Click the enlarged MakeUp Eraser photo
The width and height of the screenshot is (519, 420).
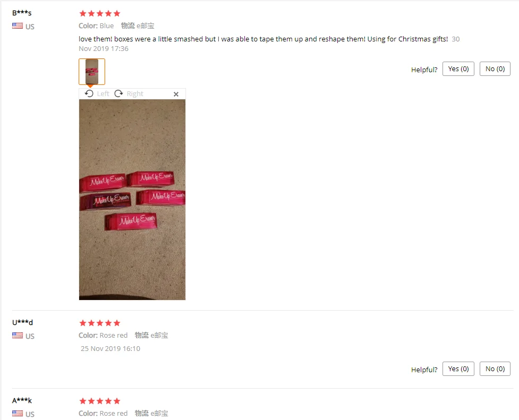pos(132,200)
